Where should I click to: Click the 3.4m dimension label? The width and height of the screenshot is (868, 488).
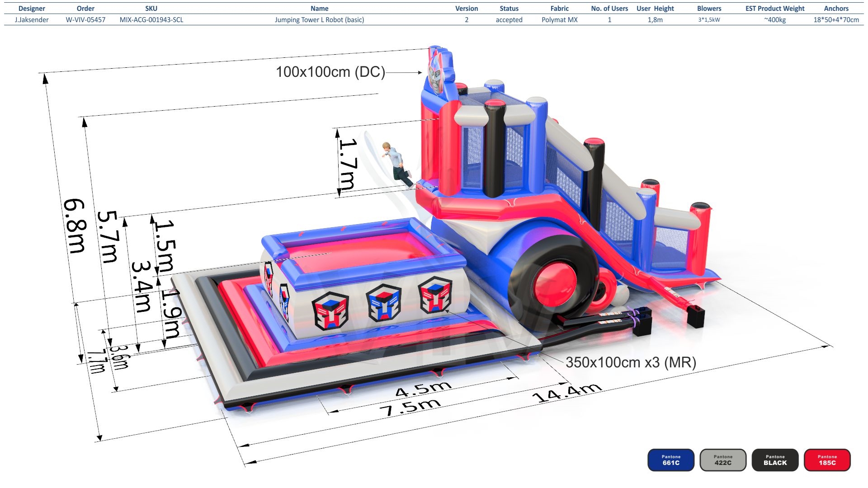(141, 287)
